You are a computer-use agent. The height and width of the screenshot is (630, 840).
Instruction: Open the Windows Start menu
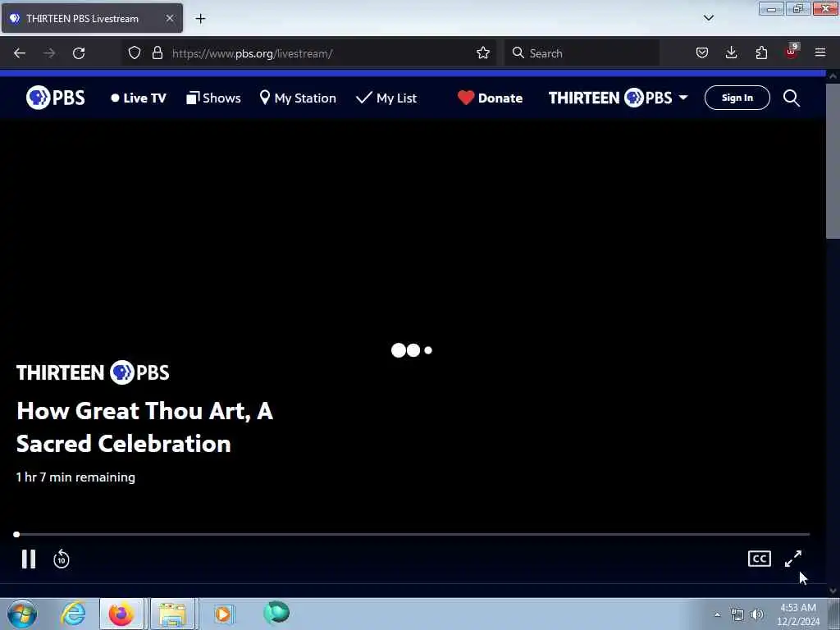tap(22, 614)
